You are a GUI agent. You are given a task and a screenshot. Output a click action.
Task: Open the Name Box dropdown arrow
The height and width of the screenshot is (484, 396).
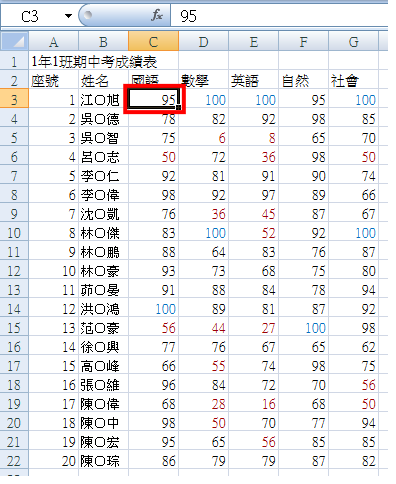click(68, 16)
